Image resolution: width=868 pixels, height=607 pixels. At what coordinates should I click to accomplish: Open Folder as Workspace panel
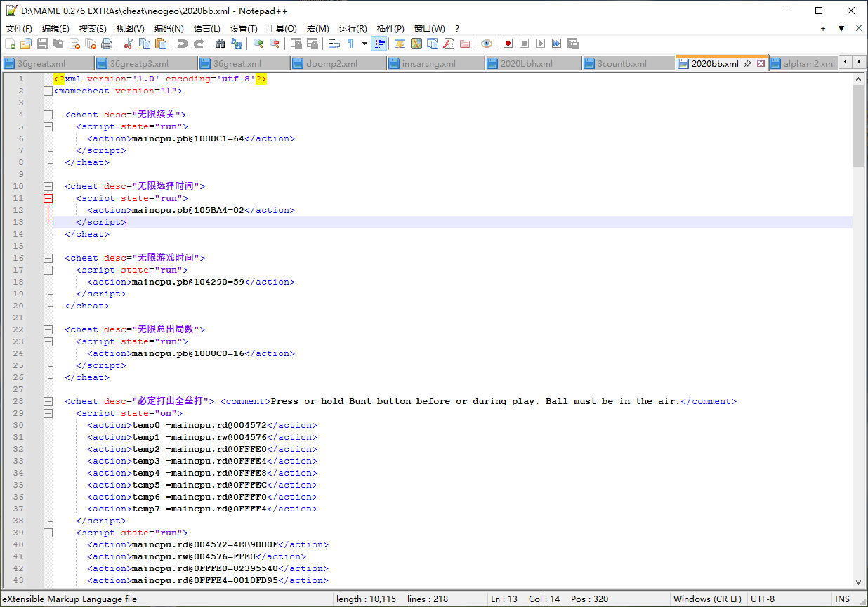pyautogui.click(x=465, y=44)
